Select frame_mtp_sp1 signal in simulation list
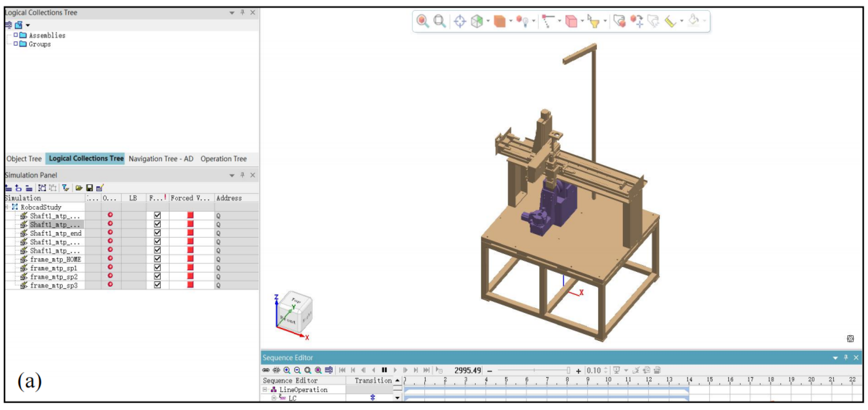This screenshot has height=410, width=868. point(53,268)
